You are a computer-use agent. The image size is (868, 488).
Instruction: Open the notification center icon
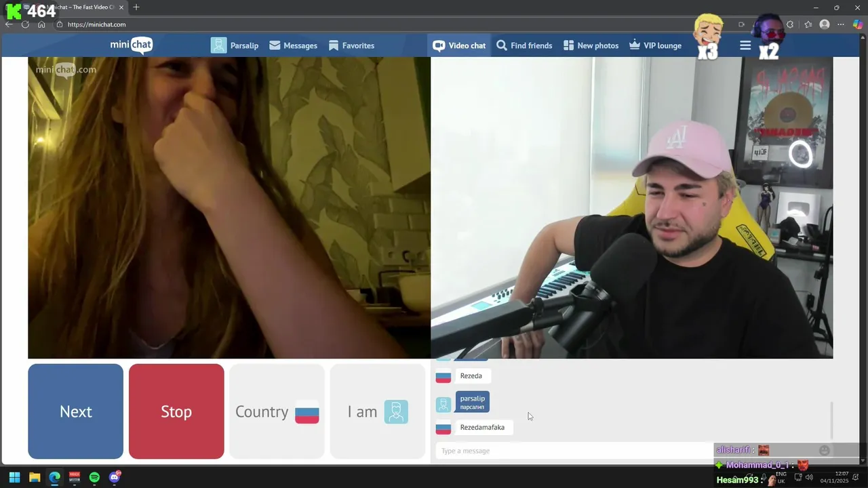pos(856,477)
